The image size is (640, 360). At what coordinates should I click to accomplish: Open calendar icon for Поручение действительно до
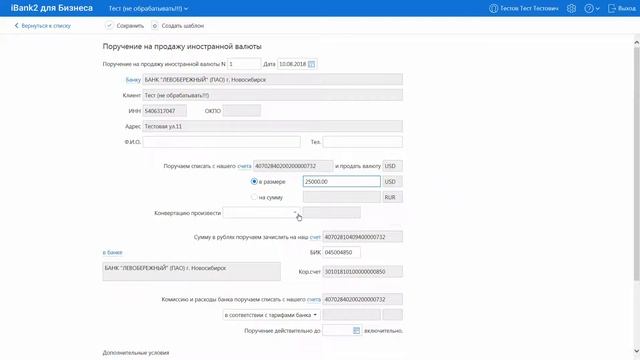click(356, 330)
